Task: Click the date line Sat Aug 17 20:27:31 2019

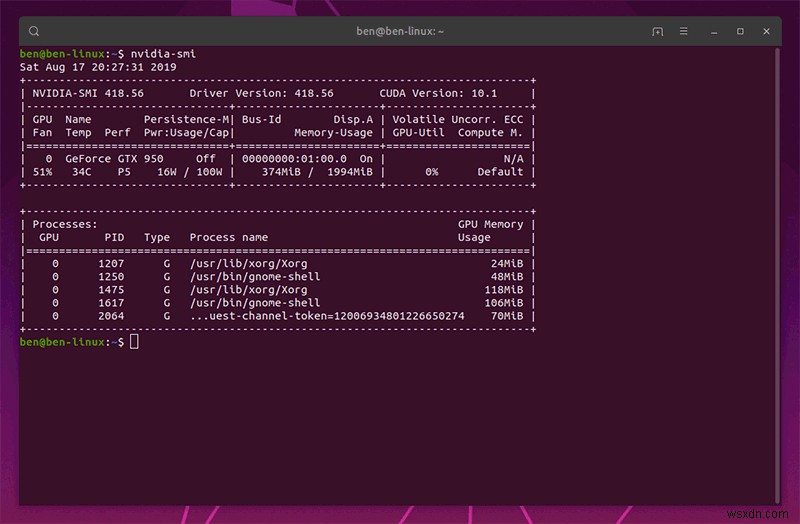Action: (98, 67)
